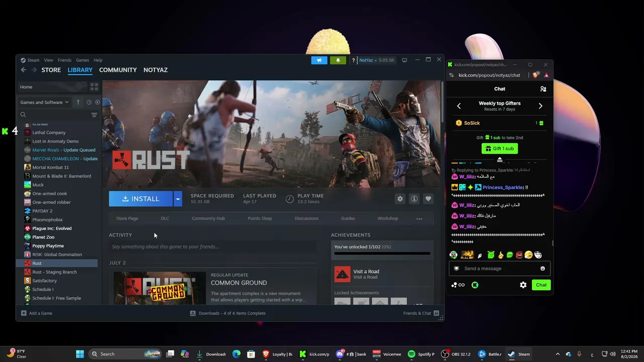This screenshot has width=644, height=362.
Task: Select Planet Zoo in the library list
Action: pyautogui.click(x=43, y=237)
